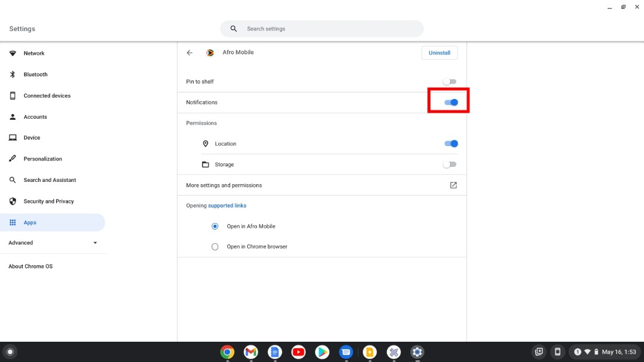Open external link icon for More settings
Screen dimensions: 644x362
coord(453,185)
